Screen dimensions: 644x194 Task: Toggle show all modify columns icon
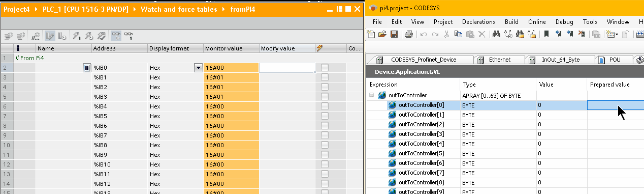50,36
